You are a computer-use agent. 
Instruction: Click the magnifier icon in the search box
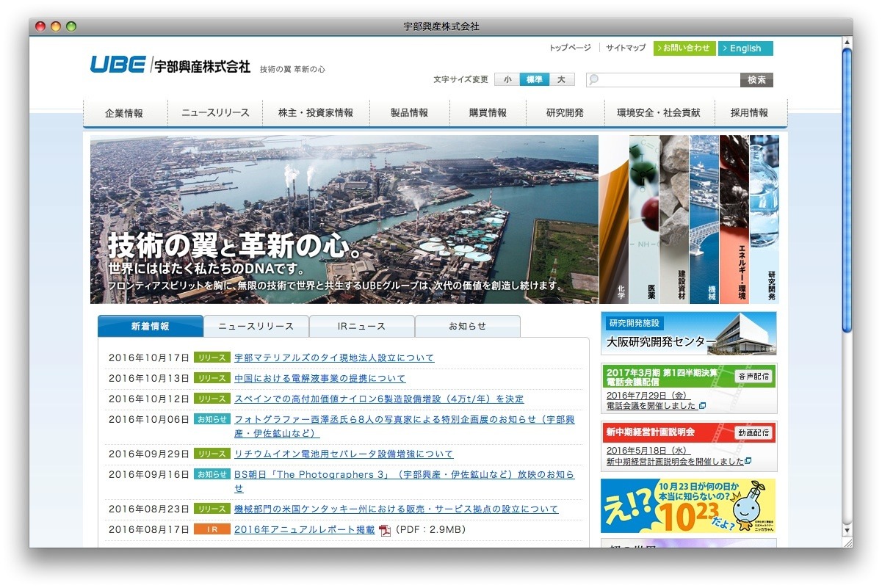click(x=594, y=80)
